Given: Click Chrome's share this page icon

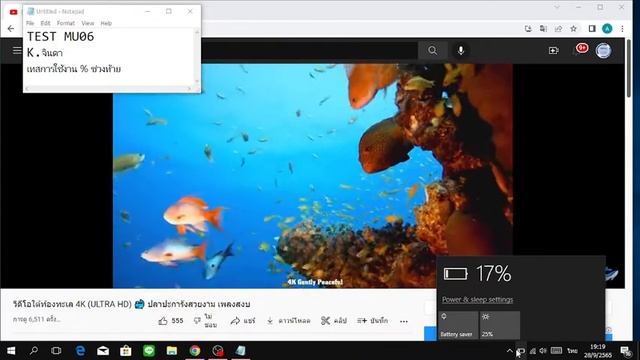Looking at the screenshot, I should 558,29.
